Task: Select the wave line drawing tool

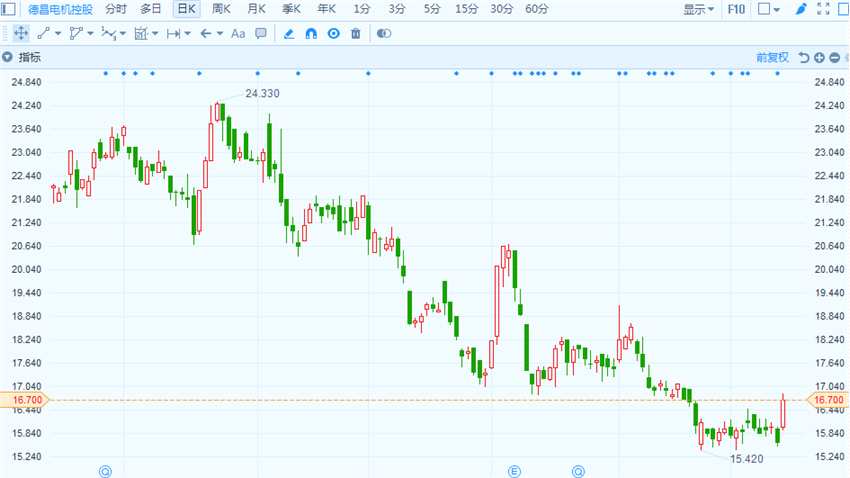Action: pos(108,34)
